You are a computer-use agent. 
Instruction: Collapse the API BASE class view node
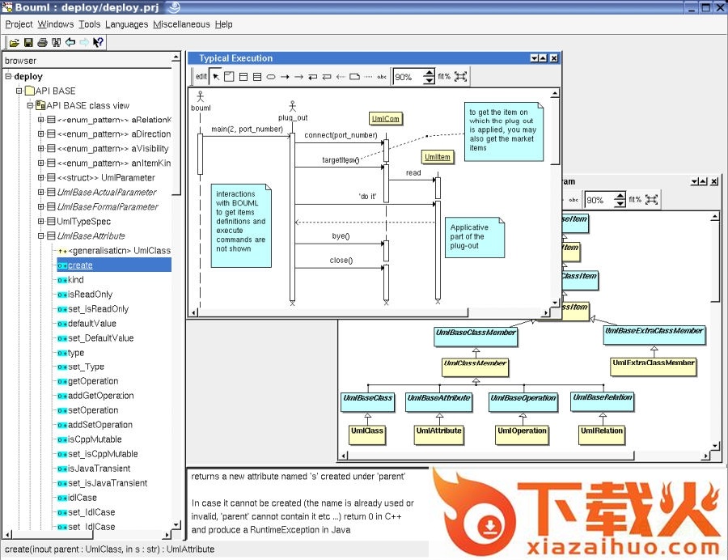tap(30, 105)
